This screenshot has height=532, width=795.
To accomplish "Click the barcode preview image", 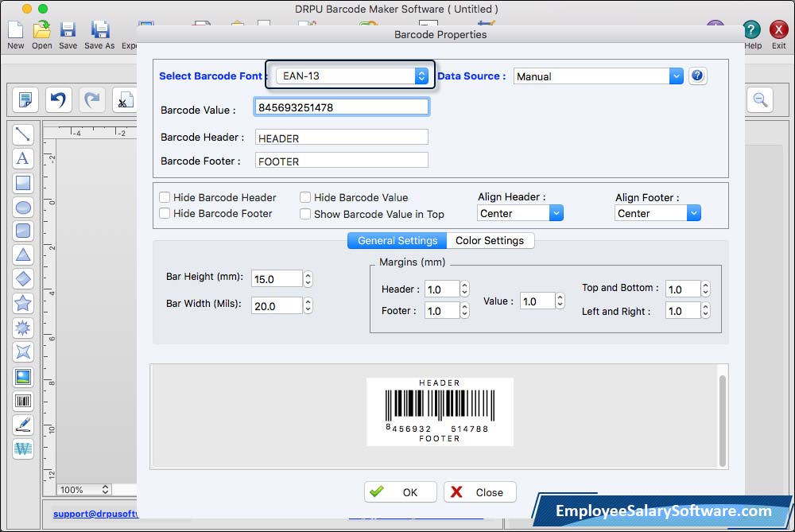I will 440,412.
